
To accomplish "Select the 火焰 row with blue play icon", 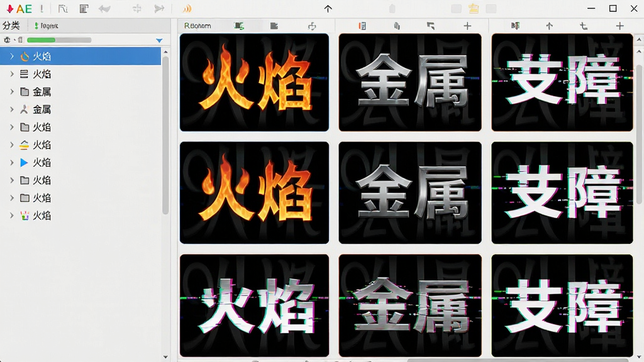I will click(x=80, y=163).
